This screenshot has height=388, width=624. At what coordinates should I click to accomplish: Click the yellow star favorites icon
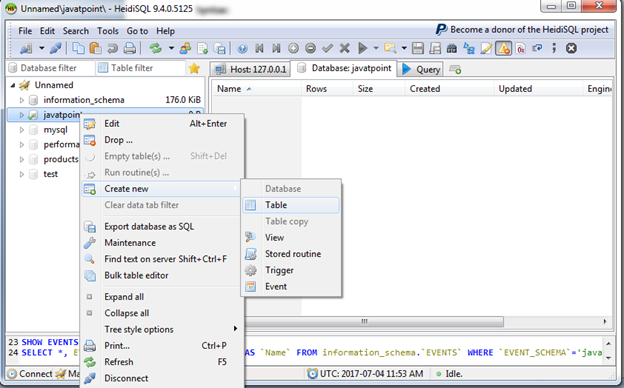194,68
